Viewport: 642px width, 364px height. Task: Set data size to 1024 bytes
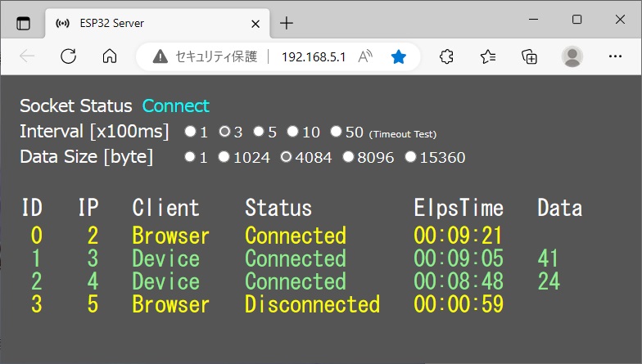[x=224, y=157]
